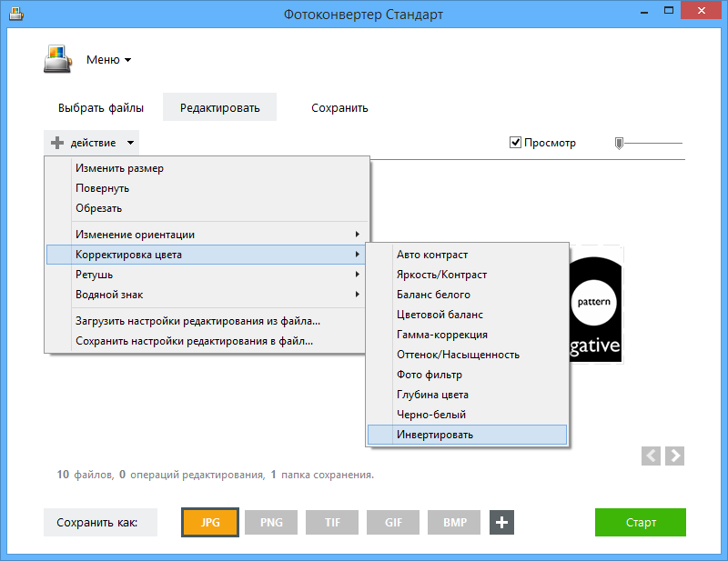This screenshot has width=728, height=561.
Task: Expand Ретушь submenu
Action: [x=207, y=275]
